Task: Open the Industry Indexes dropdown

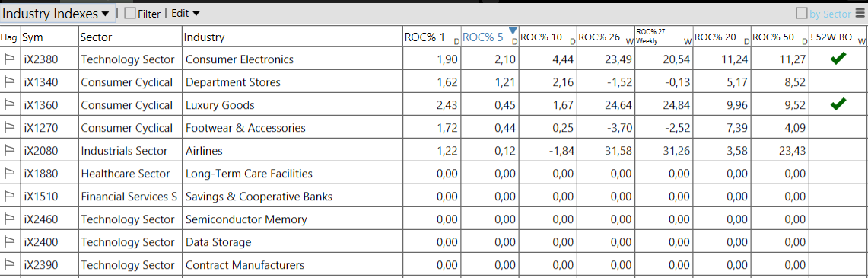Action: 57,14
